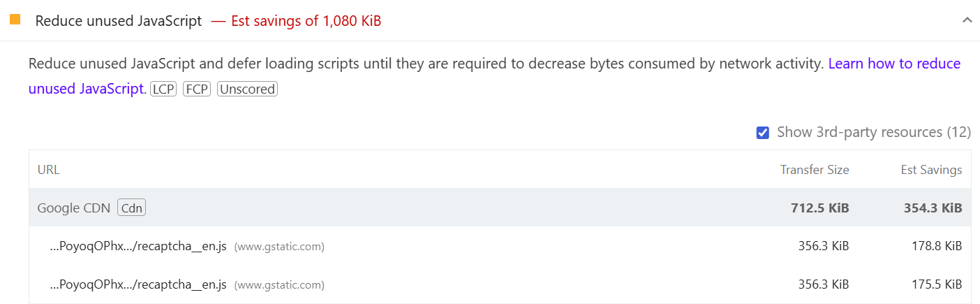Click the Cdn badge next to Google CDN
The image size is (980, 304).
132,208
